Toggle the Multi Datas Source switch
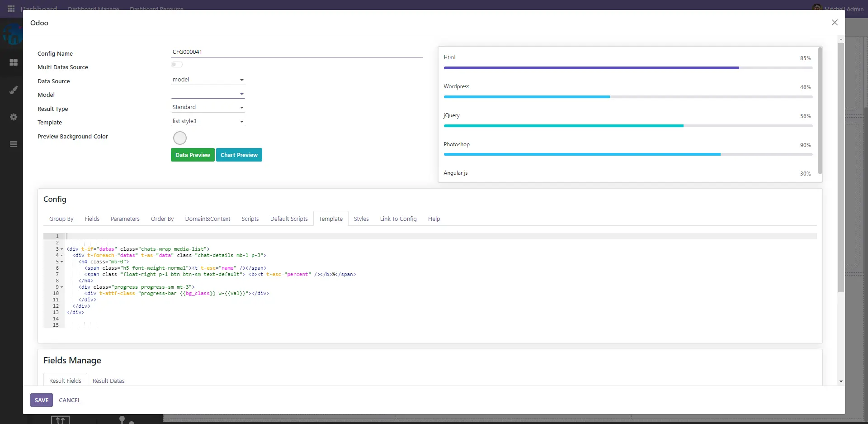The image size is (868, 424). pyautogui.click(x=177, y=65)
